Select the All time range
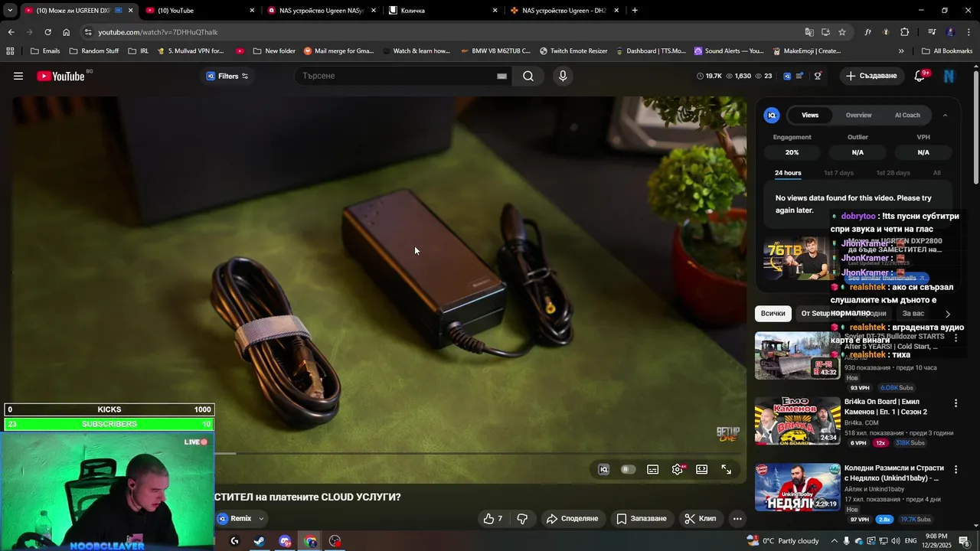 click(x=936, y=173)
